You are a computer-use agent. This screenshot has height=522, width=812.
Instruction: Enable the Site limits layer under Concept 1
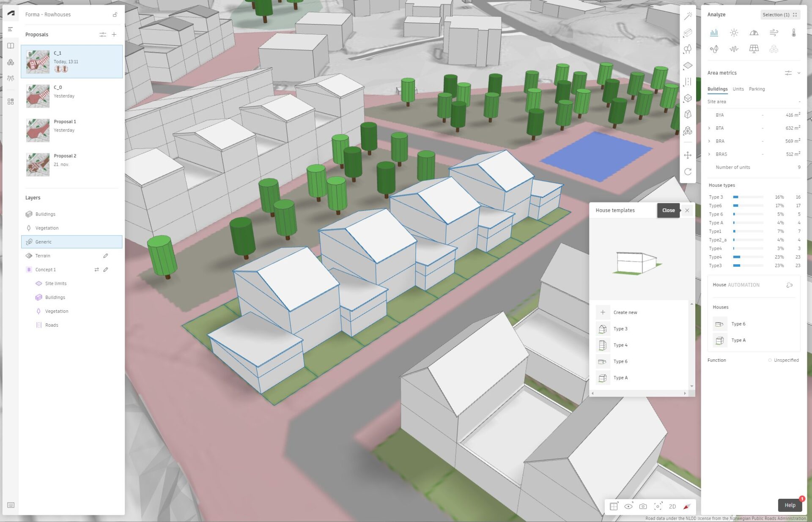(55, 283)
